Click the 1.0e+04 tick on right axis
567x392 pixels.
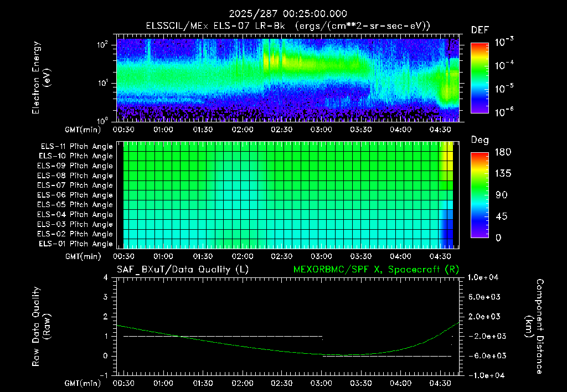(483, 278)
